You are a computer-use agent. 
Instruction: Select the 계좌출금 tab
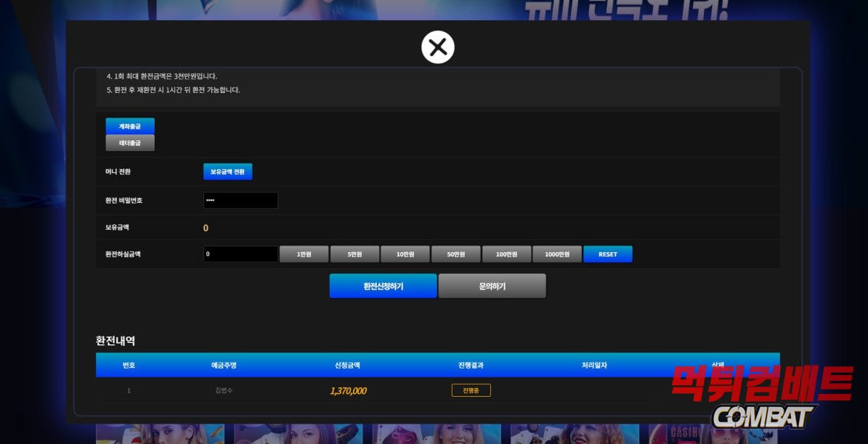130,126
